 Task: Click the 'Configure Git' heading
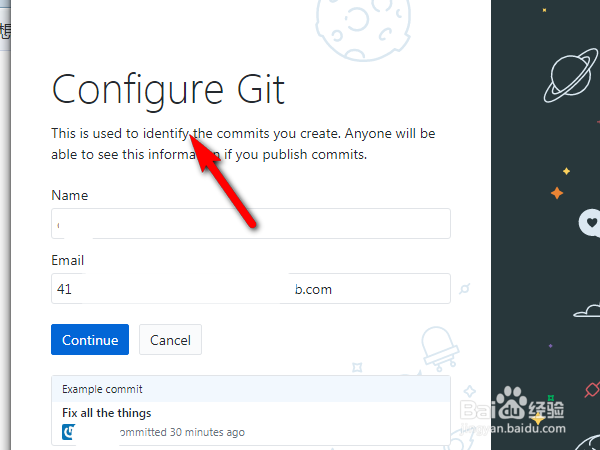click(x=168, y=89)
